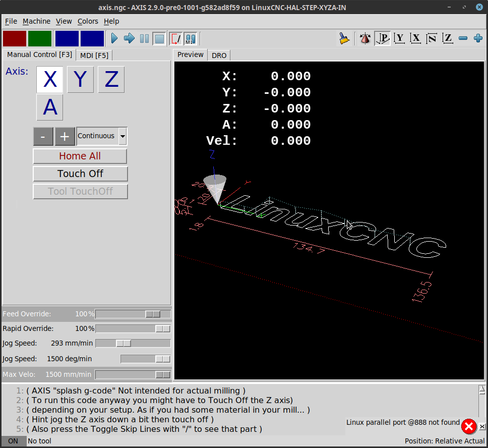Zoom out with minus icon
The image size is (488, 448).
click(x=463, y=38)
